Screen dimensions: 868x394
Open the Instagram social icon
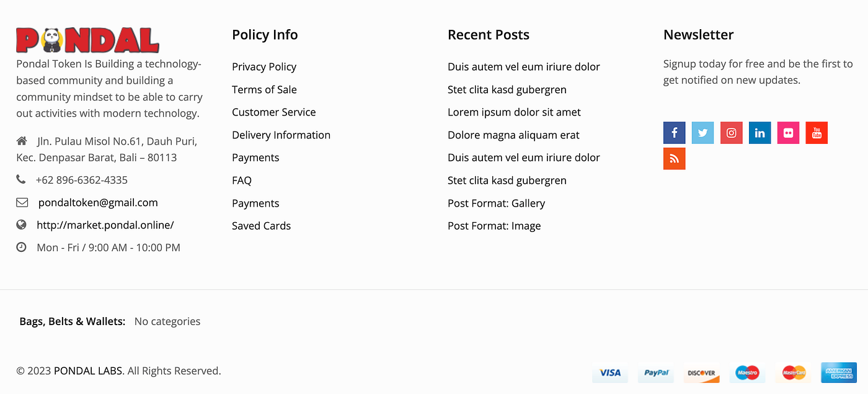731,133
